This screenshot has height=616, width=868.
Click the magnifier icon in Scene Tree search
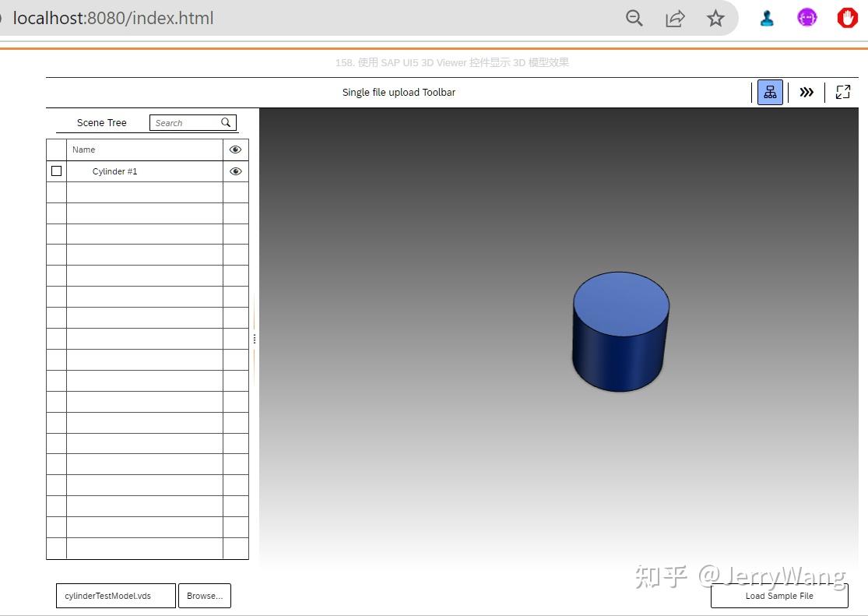(226, 122)
